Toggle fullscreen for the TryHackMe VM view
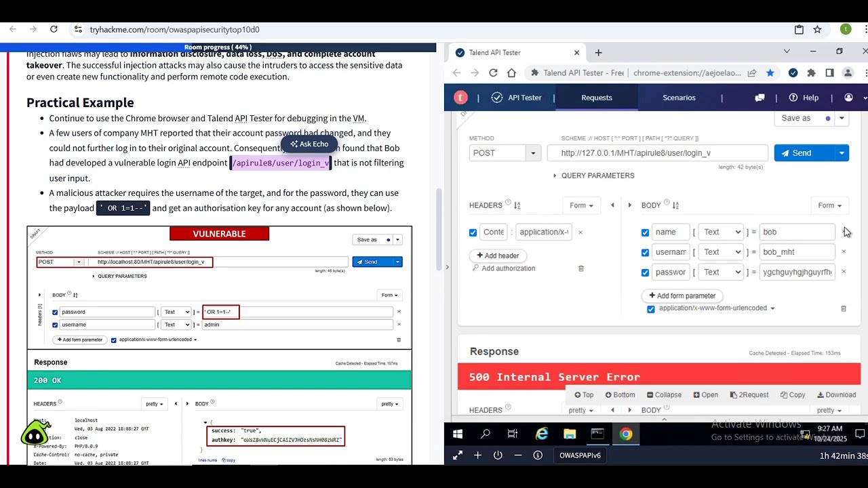 point(458,455)
